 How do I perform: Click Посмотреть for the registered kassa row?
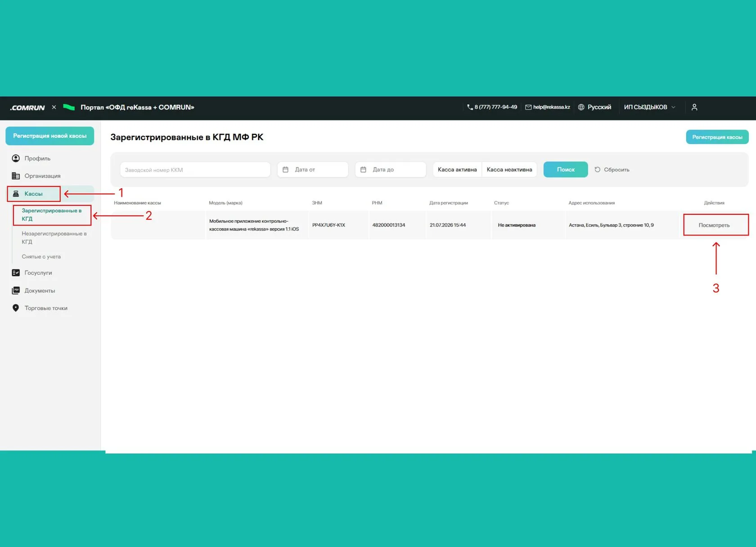click(x=714, y=225)
